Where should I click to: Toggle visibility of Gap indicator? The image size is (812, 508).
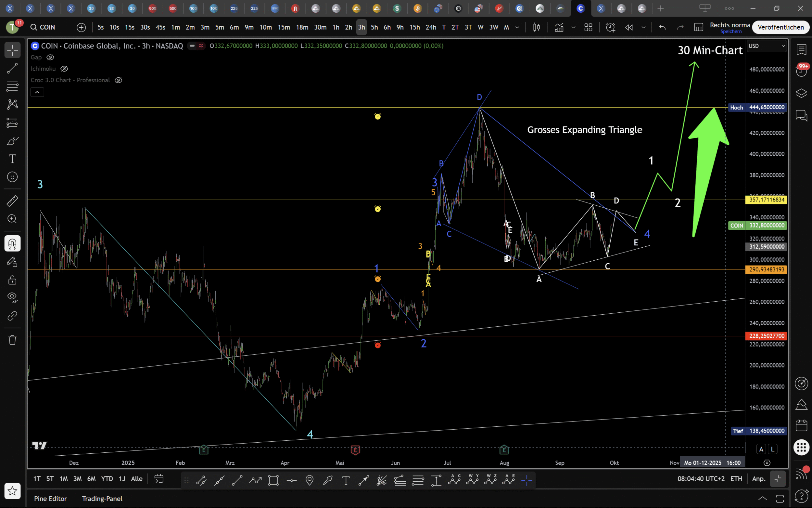[50, 58]
